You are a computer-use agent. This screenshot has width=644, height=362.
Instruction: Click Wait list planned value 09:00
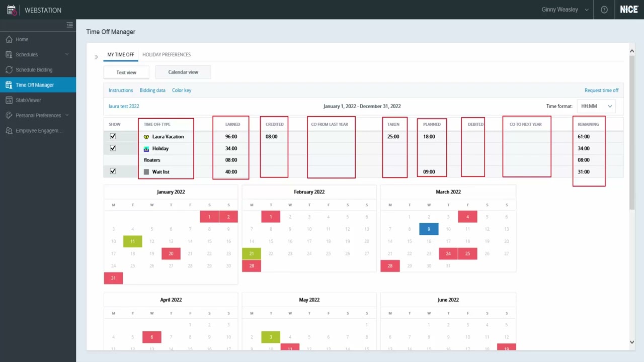429,172
